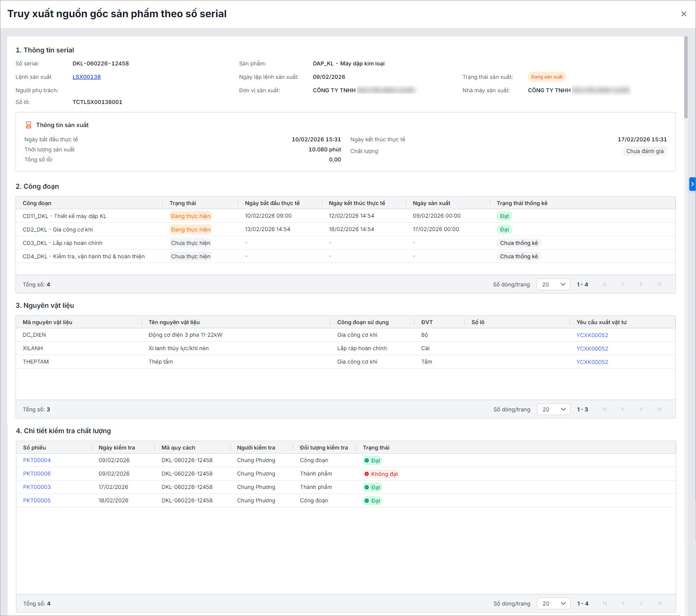Viewport: 696px width, 616px height.
Task: Go to last page in quality check table
Action: 660,603
